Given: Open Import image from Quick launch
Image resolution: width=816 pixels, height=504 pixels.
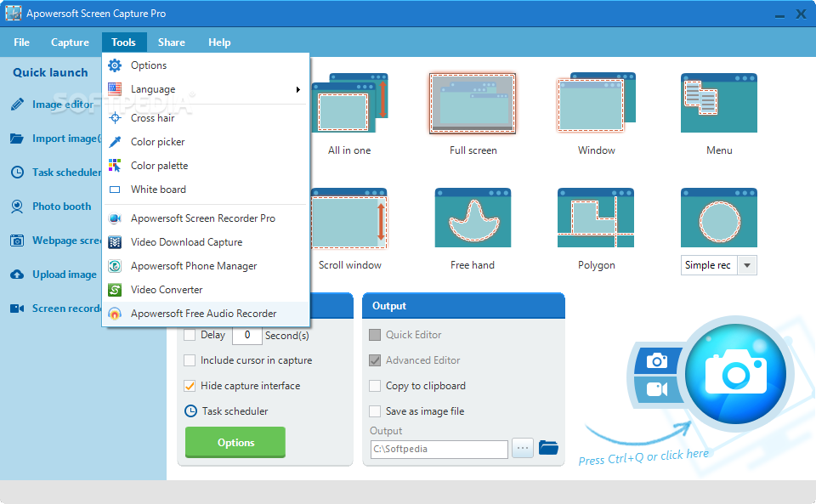Looking at the screenshot, I should pyautogui.click(x=55, y=139).
